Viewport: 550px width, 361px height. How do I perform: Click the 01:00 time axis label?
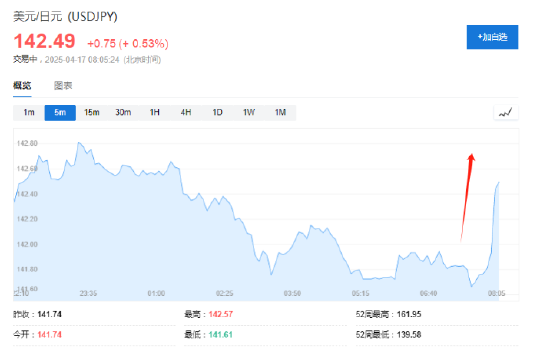pyautogui.click(x=156, y=293)
